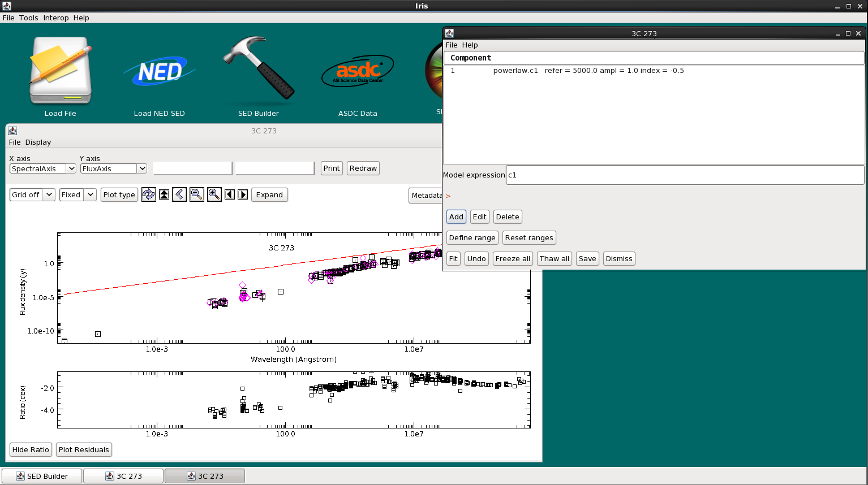Viewport: 868px width, 485px height.
Task: Launch the SED Builder hammer icon
Action: [x=259, y=76]
